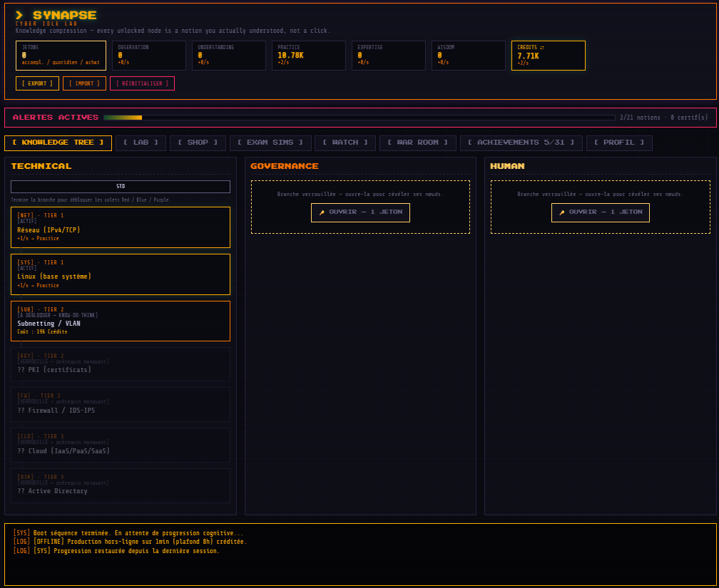Click the locked Firewall / IDS-IPS node
This screenshot has height=588, width=719.
point(121,405)
